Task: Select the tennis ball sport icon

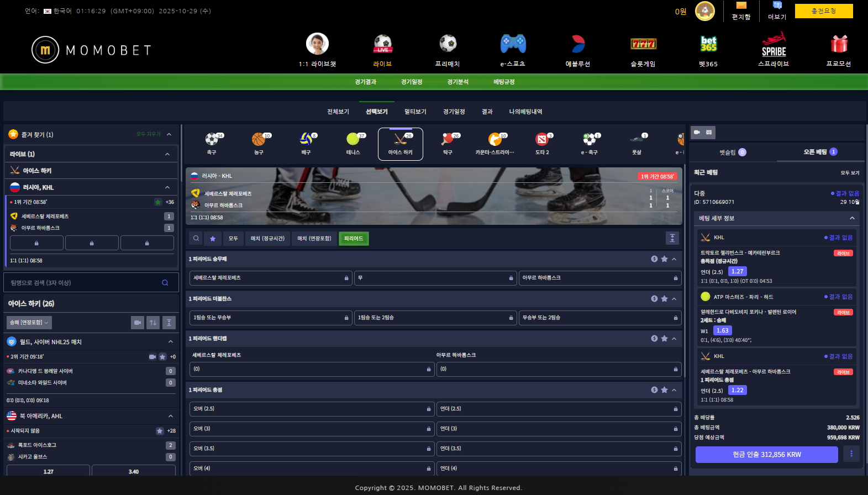Action: (x=353, y=140)
